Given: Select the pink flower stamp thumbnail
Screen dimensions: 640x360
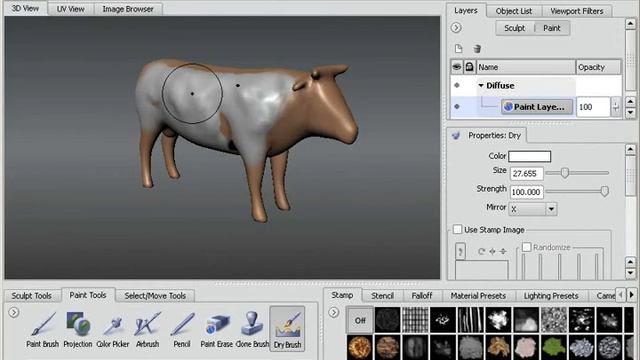Looking at the screenshot, I should [526, 347].
